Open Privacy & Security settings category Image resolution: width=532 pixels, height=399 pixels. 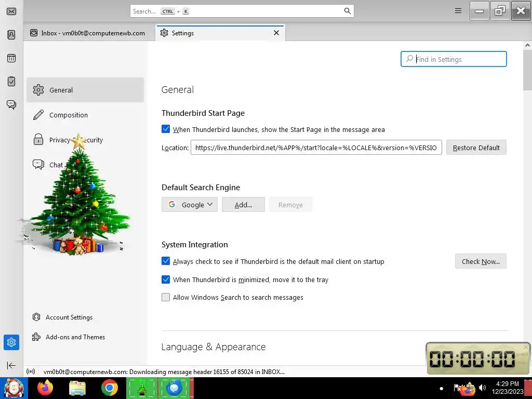(85, 140)
